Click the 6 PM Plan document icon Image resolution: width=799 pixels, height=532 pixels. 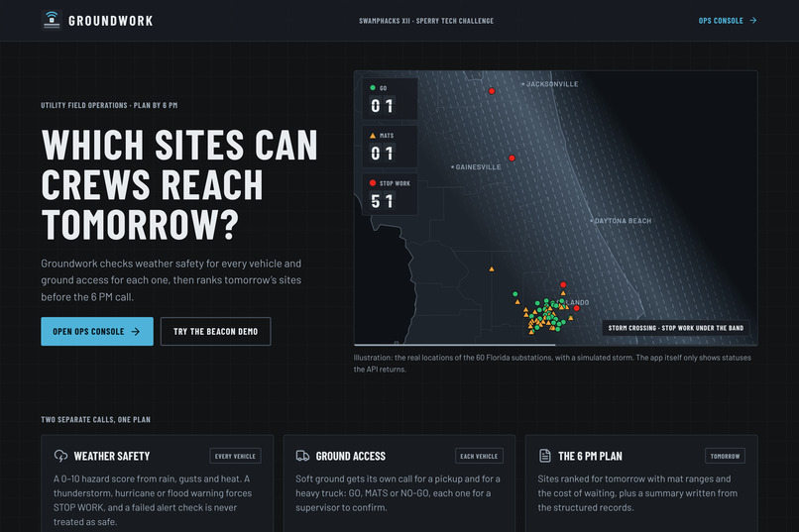coord(544,456)
